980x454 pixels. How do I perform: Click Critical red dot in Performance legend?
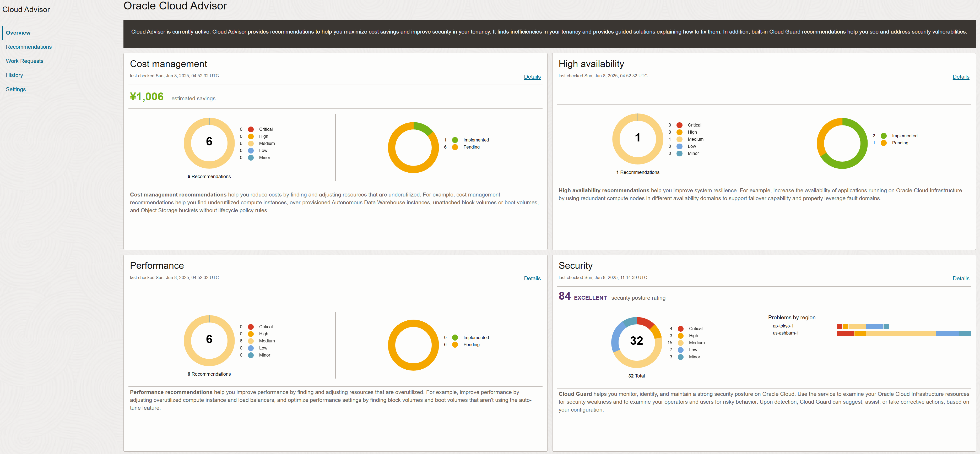point(251,327)
